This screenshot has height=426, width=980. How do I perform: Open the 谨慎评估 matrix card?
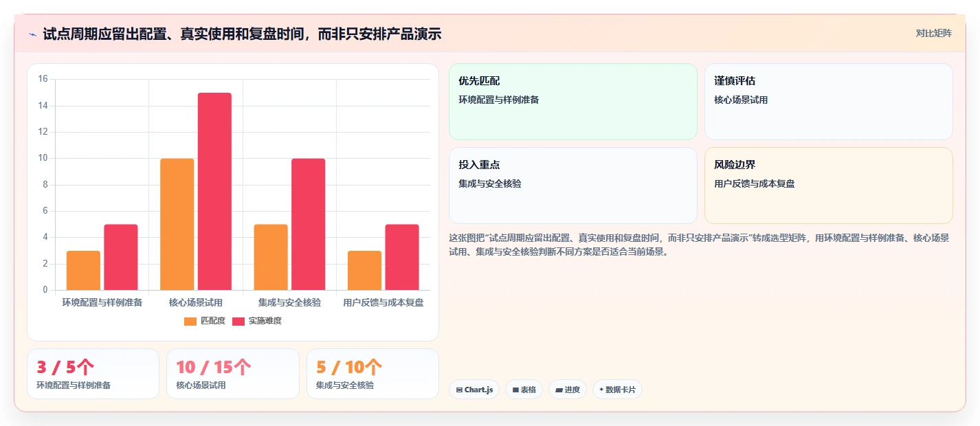pyautogui.click(x=829, y=102)
